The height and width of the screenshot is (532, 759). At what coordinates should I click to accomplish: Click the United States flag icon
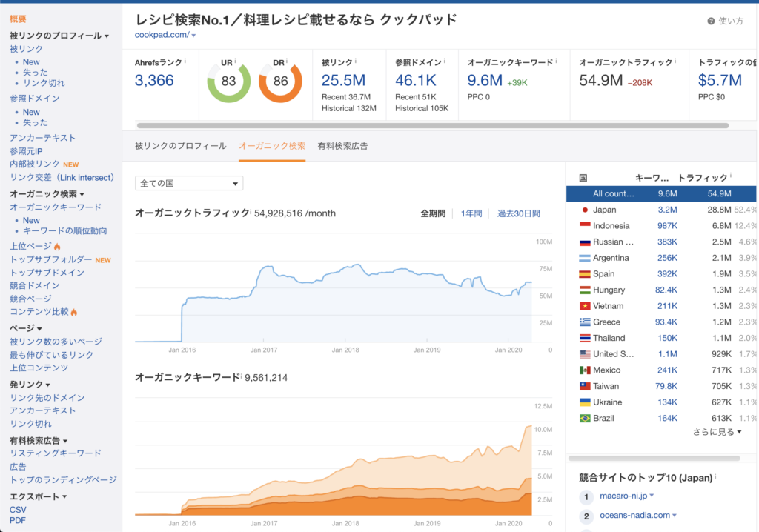pyautogui.click(x=585, y=354)
